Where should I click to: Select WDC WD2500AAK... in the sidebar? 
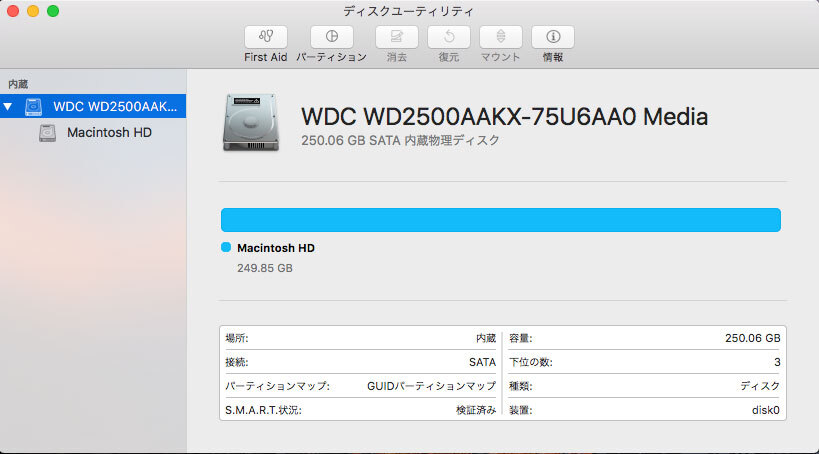coord(93,106)
